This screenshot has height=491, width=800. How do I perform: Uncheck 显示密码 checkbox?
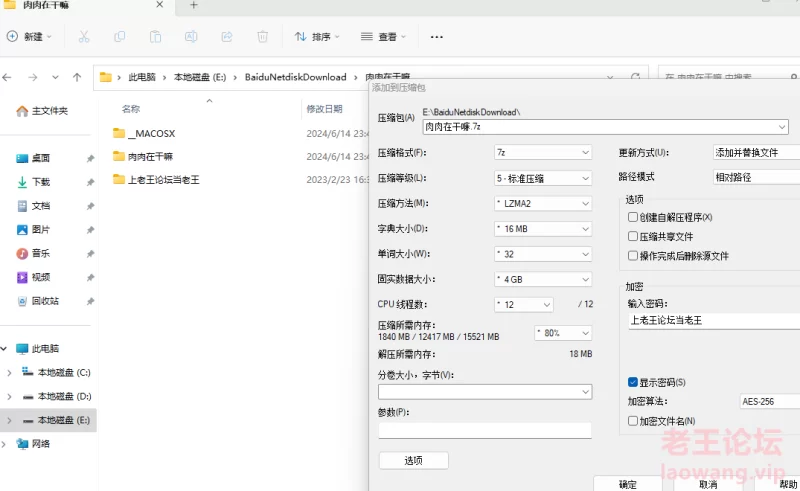[633, 382]
